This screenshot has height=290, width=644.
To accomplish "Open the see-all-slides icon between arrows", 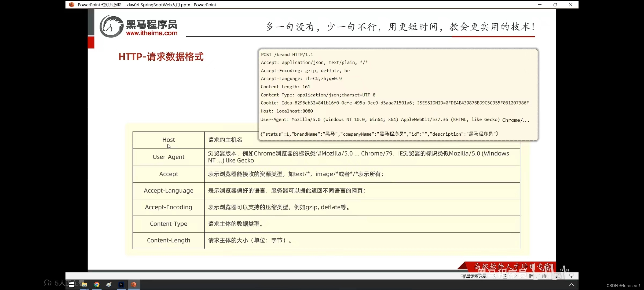I will coord(505,276).
